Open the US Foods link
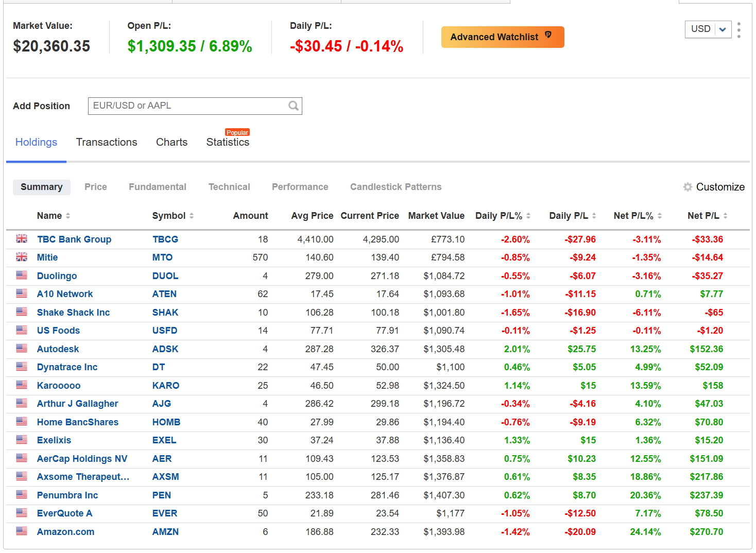Image resolution: width=756 pixels, height=553 pixels. click(x=58, y=331)
